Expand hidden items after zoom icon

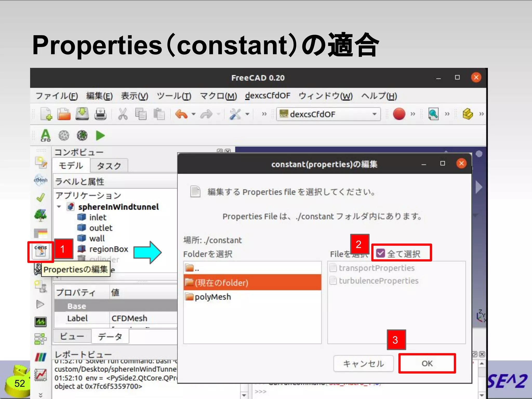coord(447,114)
